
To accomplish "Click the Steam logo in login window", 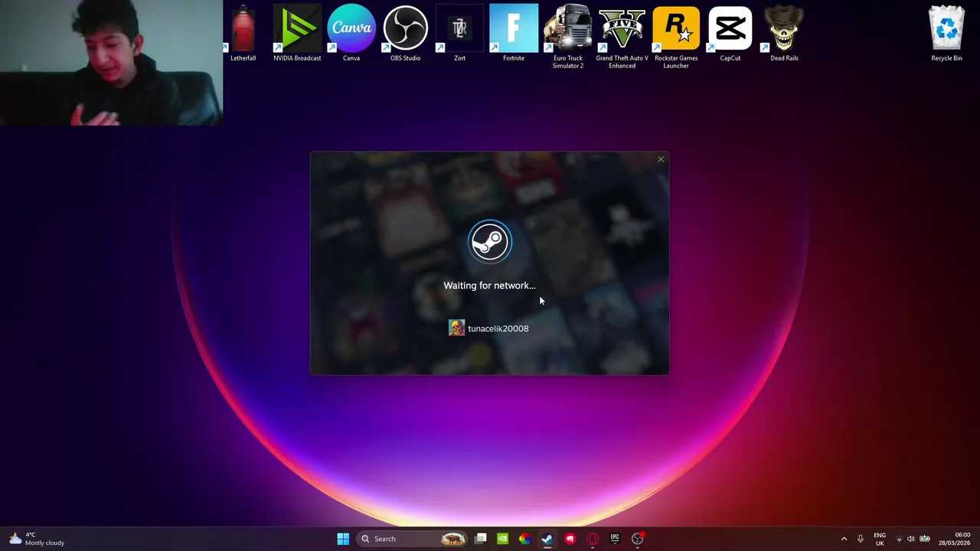I will click(489, 242).
